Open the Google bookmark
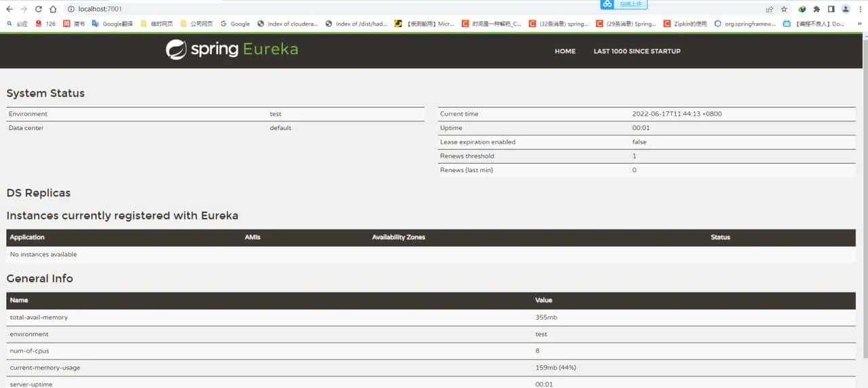Image resolution: width=868 pixels, height=388 pixels. click(235, 24)
